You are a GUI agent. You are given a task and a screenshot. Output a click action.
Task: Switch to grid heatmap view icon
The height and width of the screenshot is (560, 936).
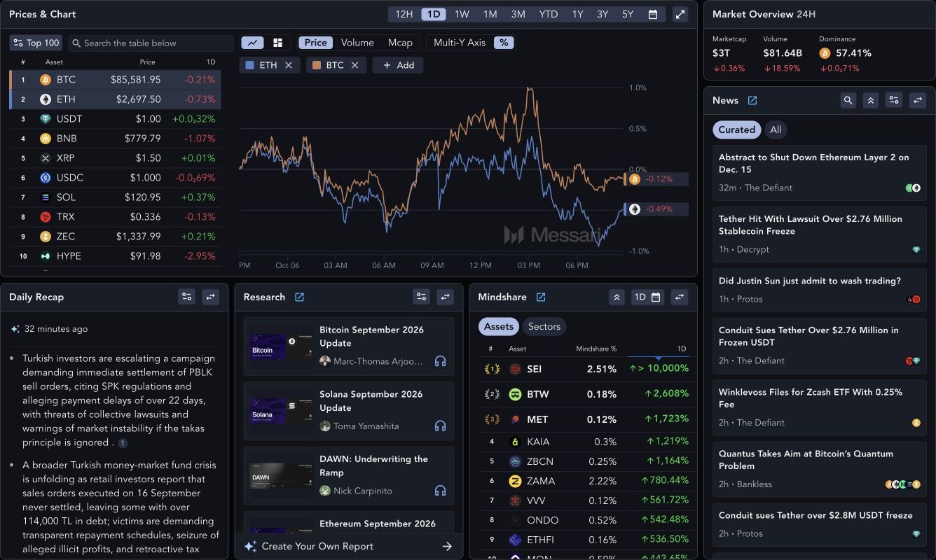tap(277, 43)
